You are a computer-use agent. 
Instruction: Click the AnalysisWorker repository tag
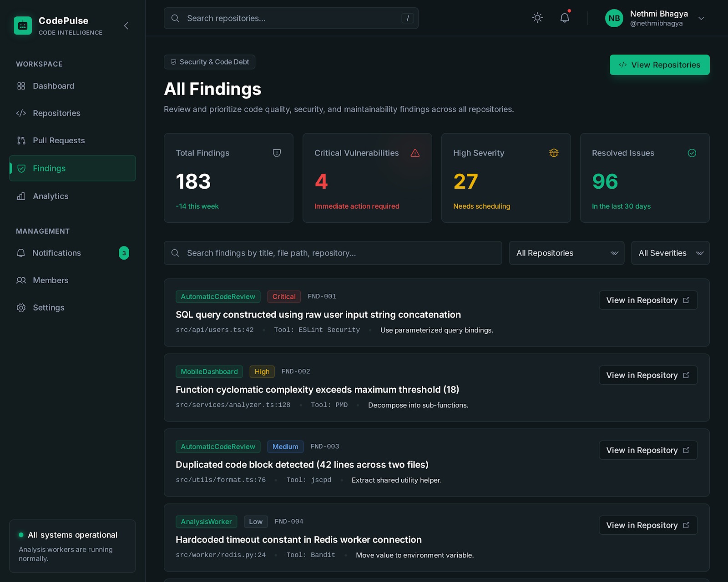(206, 522)
